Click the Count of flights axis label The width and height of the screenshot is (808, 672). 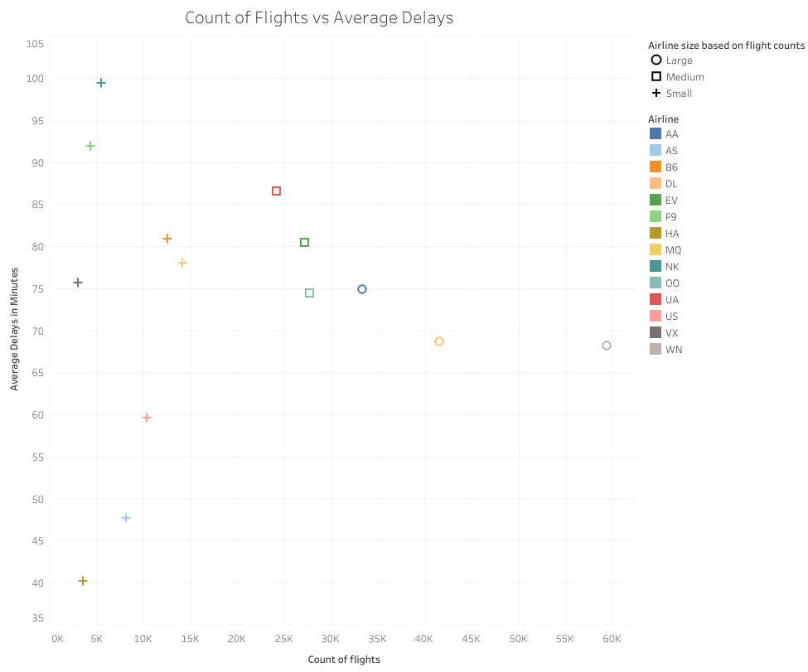pyautogui.click(x=343, y=660)
